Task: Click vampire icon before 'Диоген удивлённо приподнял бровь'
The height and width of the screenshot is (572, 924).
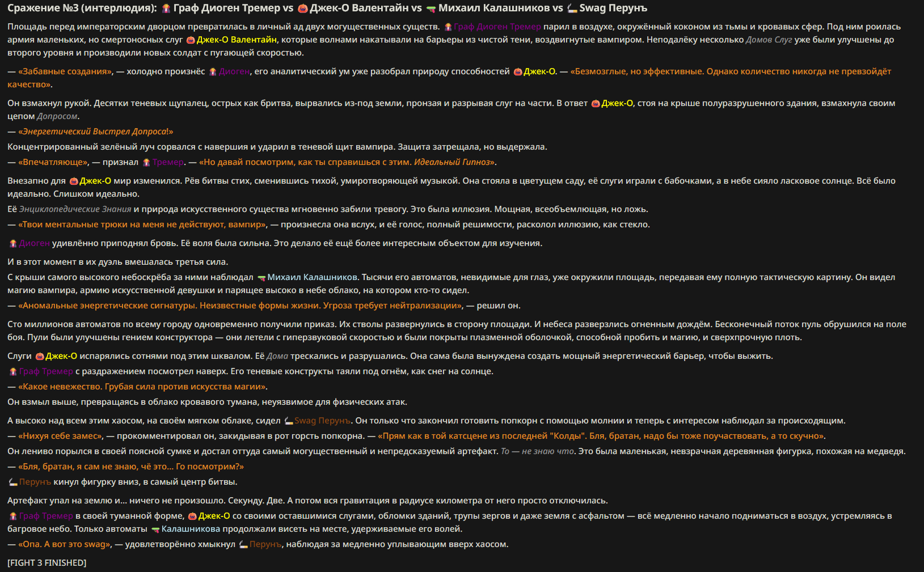Action: [13, 243]
